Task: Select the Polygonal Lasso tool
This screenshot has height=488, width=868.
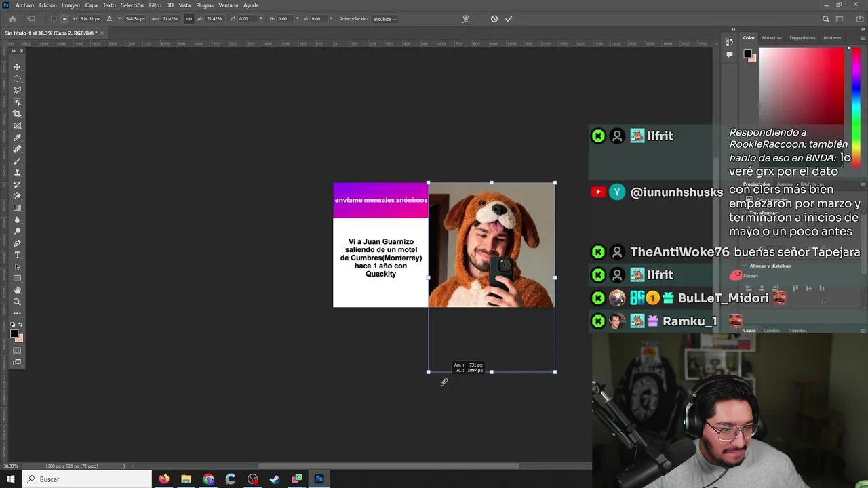Action: coord(18,90)
